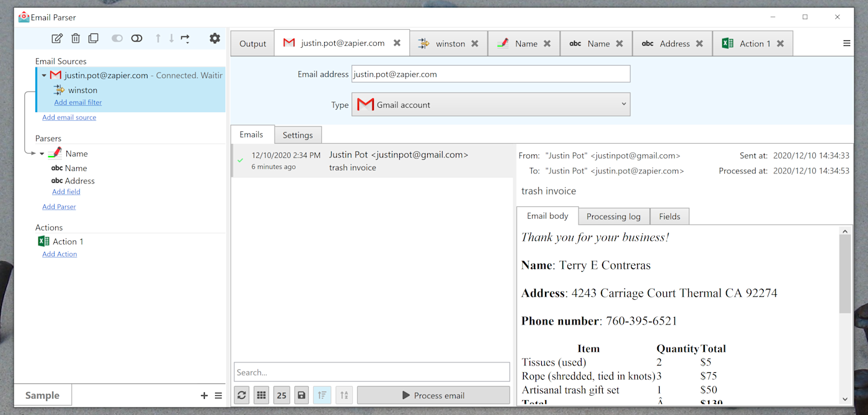The image size is (868, 415).
Task: Switch to the Fields tab
Action: click(670, 216)
